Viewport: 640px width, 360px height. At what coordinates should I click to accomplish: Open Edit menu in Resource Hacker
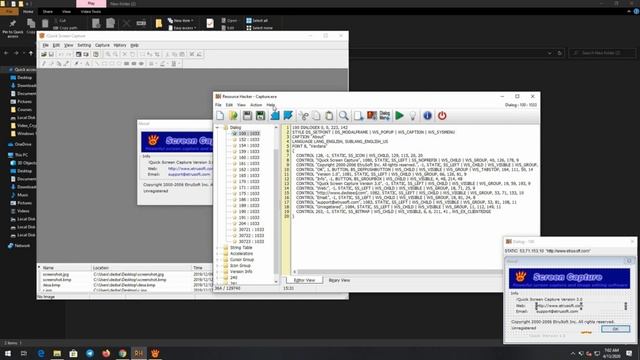[x=229, y=105]
